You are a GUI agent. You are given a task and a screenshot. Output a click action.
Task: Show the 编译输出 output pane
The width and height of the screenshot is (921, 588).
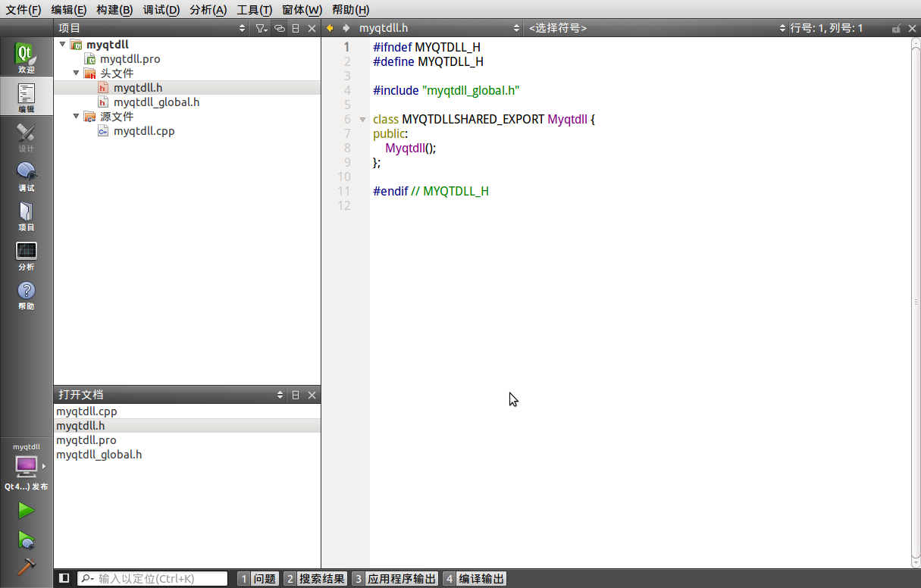475,579
